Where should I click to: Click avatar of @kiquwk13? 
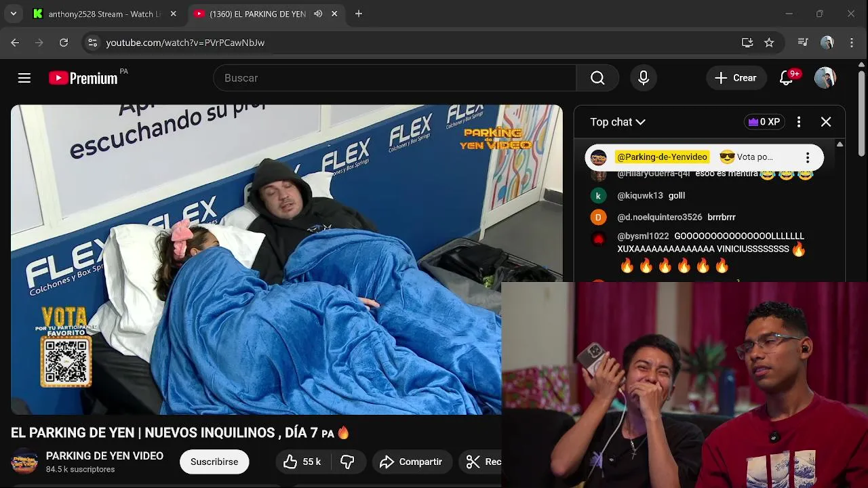598,195
